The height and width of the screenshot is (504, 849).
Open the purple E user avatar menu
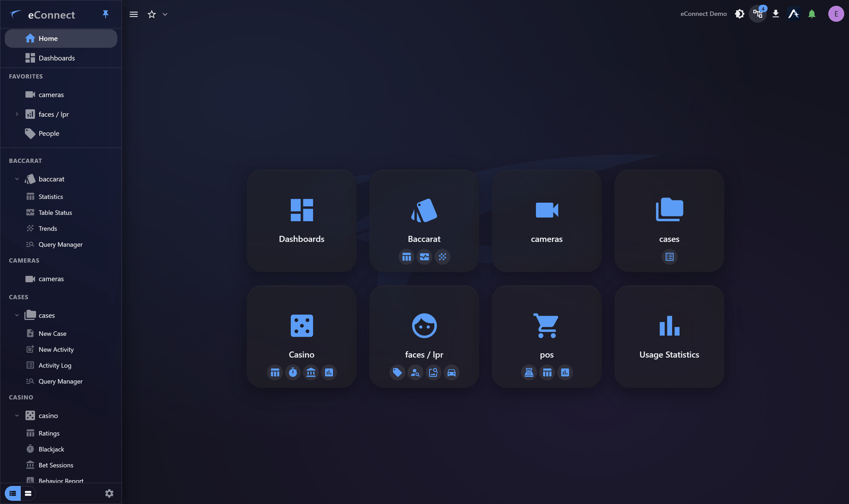coord(836,14)
